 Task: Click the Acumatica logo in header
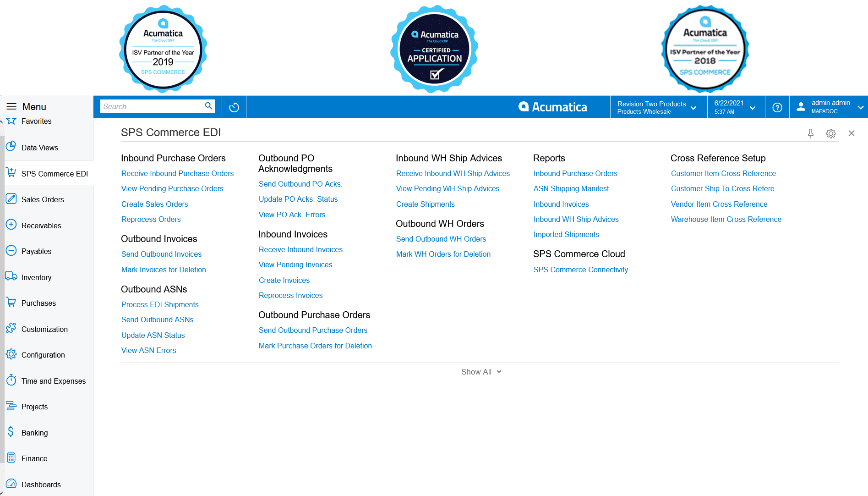tap(553, 107)
